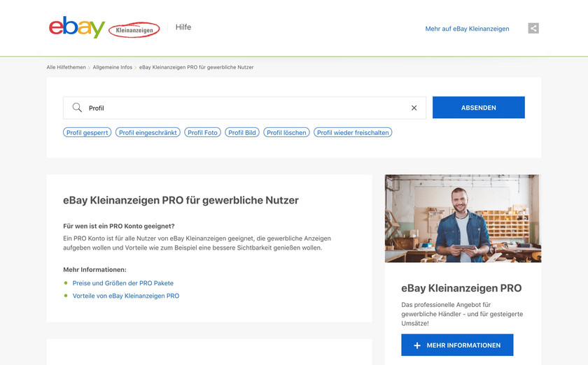Clear the search field with X
588x365 pixels.
point(414,108)
